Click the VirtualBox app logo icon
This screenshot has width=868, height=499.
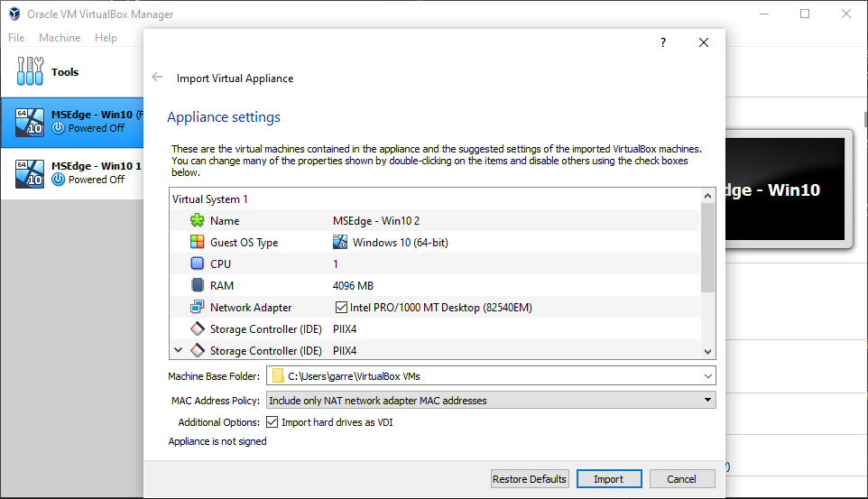(x=15, y=14)
